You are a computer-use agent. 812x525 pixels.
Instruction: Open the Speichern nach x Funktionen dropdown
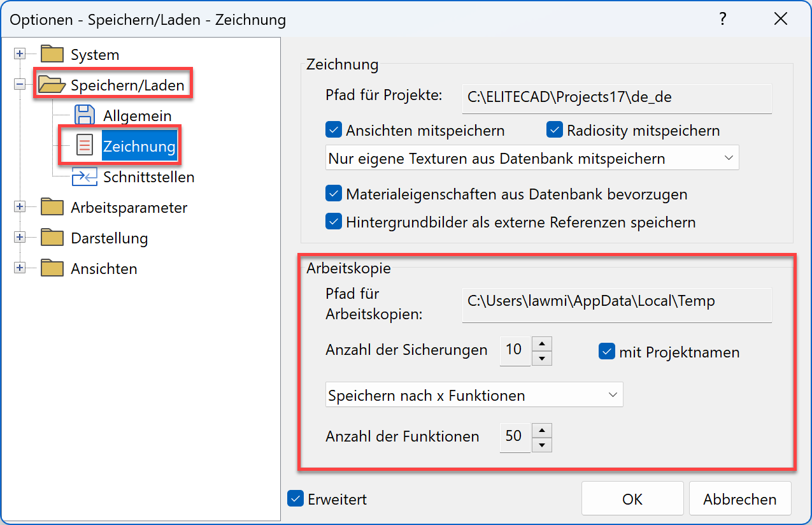(474, 395)
